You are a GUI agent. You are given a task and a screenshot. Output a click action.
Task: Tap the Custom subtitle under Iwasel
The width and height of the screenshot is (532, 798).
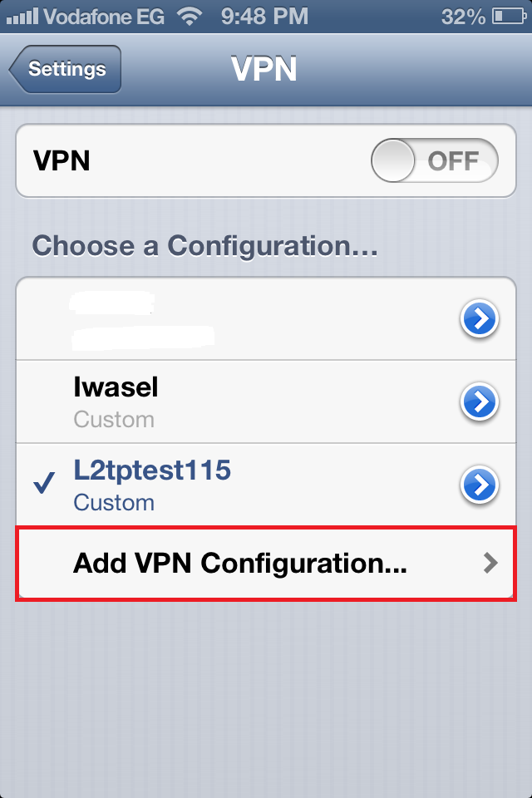tap(114, 420)
